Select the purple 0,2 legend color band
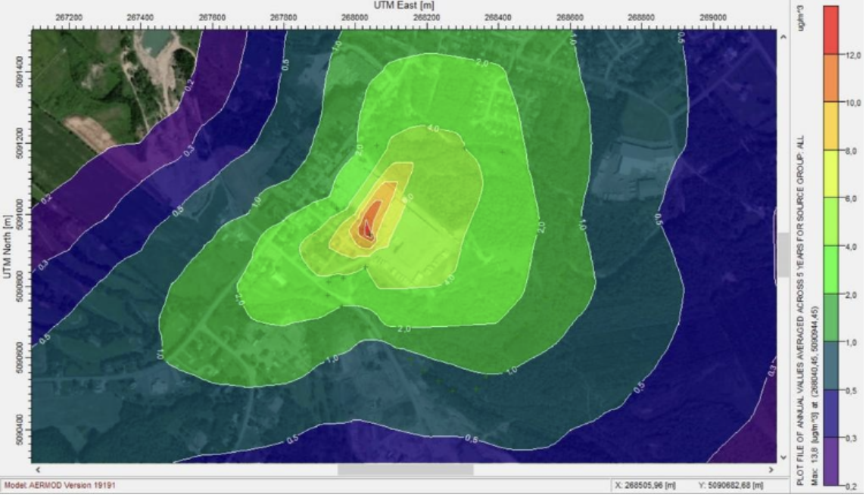This screenshot has height=504, width=866. click(x=831, y=462)
